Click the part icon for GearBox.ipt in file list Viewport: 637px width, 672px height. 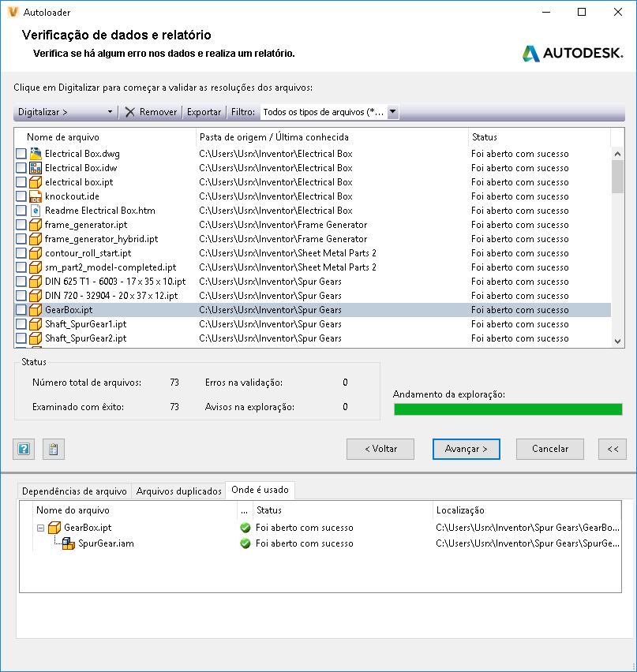coord(36,309)
